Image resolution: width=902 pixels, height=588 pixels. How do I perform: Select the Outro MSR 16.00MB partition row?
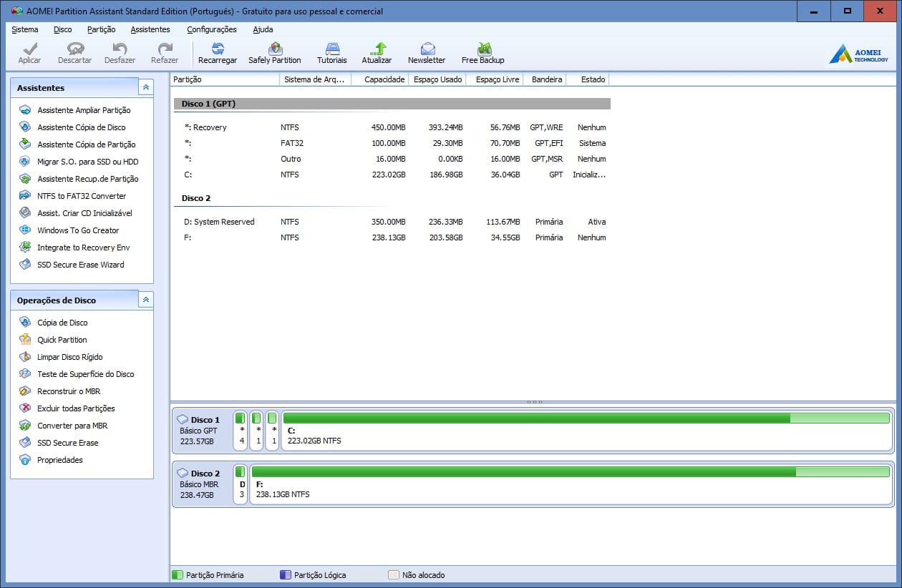click(x=392, y=159)
